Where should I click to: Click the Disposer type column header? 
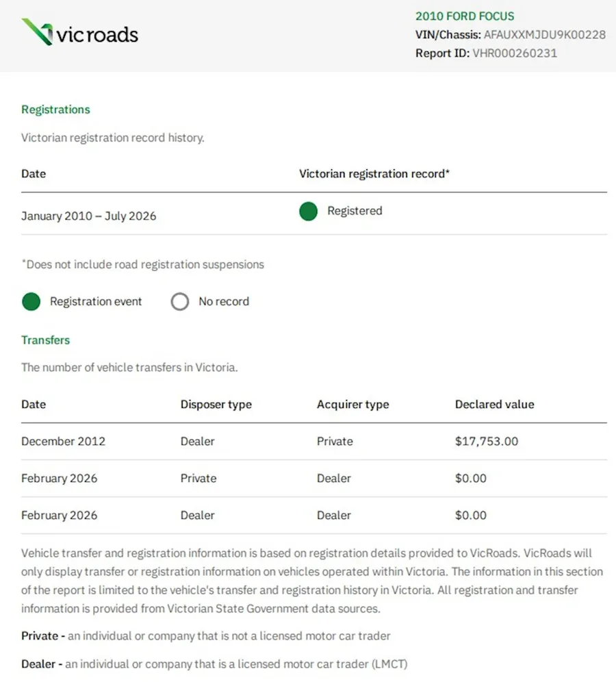click(216, 405)
